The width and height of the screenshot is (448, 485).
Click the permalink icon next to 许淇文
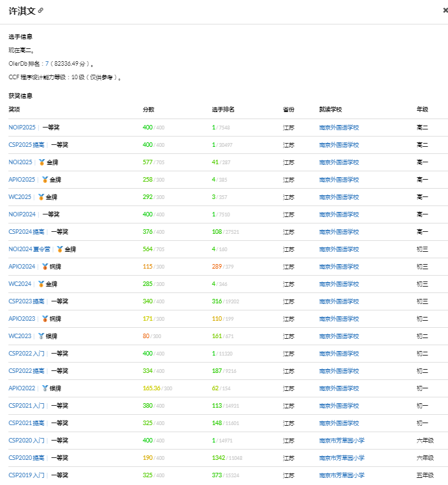(x=41, y=11)
